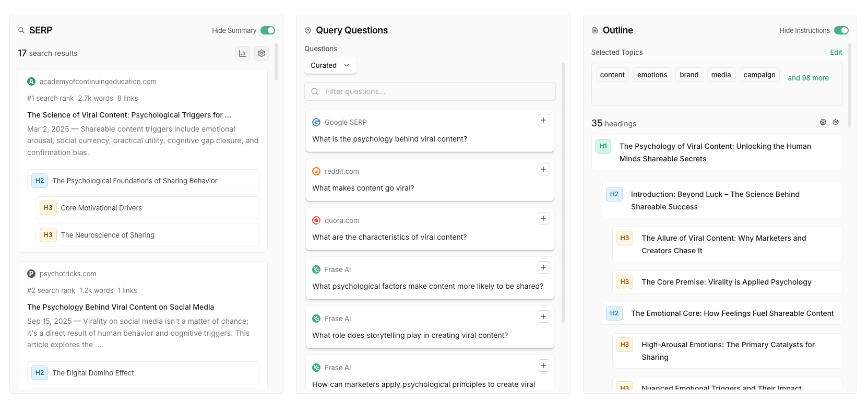Select the H2 'The Digital Domino Effect' heading
868x401 pixels.
pos(143,373)
